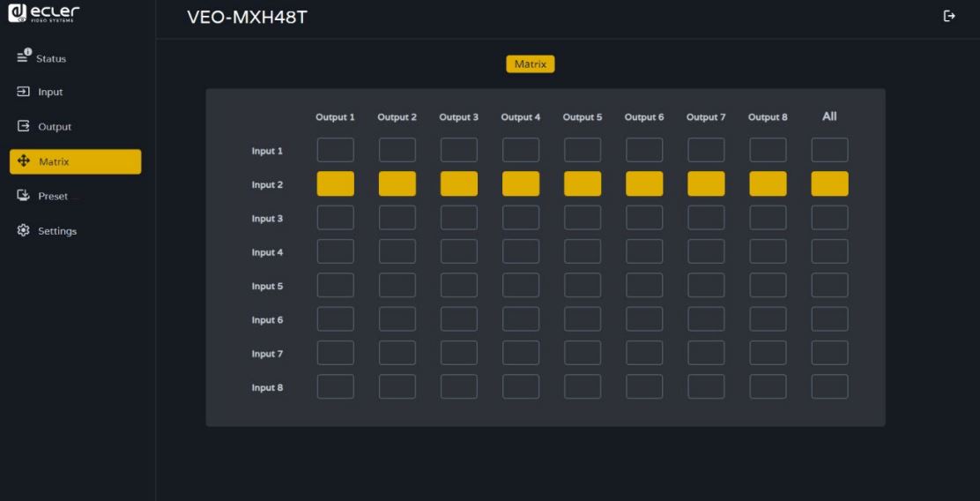Image resolution: width=980 pixels, height=501 pixels.
Task: Click the VEO-MXH48T device title
Action: (x=247, y=18)
